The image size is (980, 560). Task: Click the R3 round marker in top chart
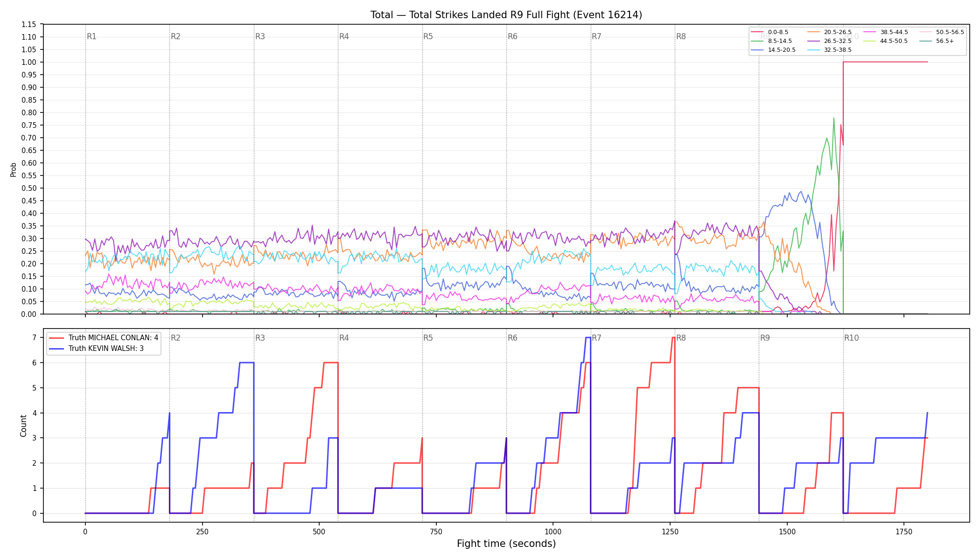coord(260,36)
